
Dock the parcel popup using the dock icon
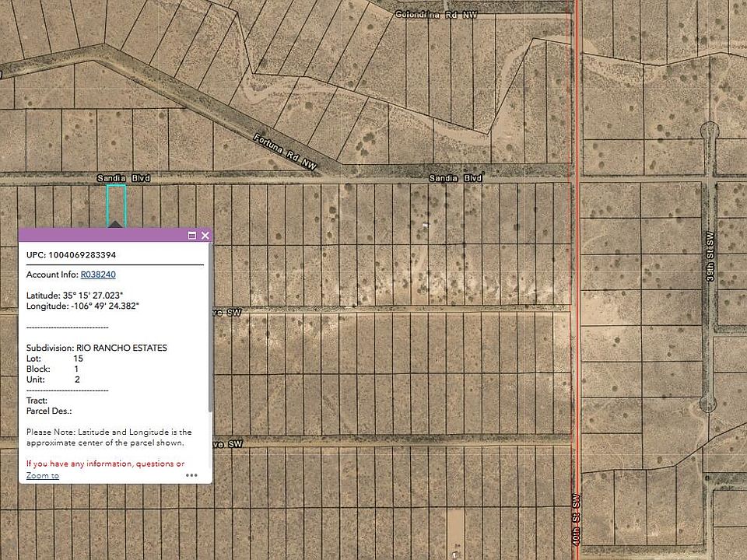click(x=191, y=235)
